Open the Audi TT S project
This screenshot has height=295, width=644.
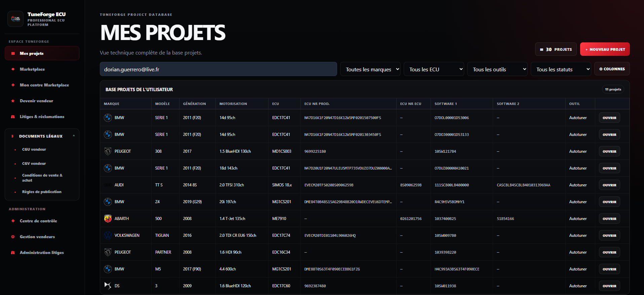tap(609, 185)
